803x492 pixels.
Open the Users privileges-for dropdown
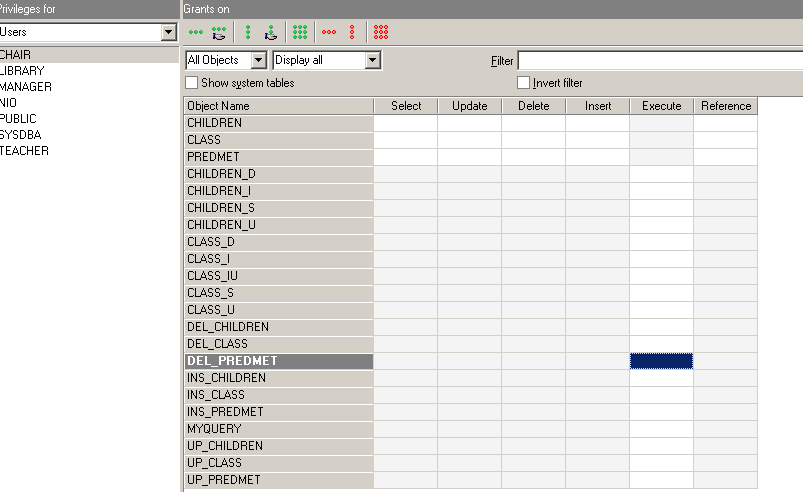click(x=168, y=32)
